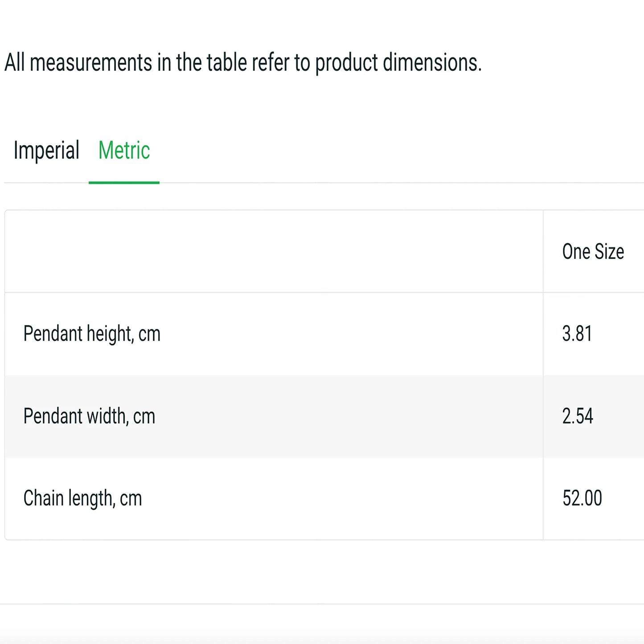Click the 3.81 pendant height value
The image size is (644, 644).
[577, 334]
